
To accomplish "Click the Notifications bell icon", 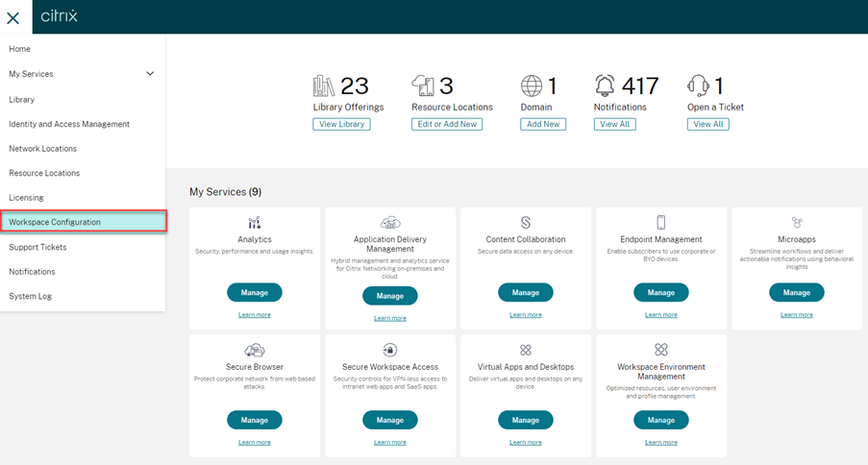I will (x=605, y=86).
